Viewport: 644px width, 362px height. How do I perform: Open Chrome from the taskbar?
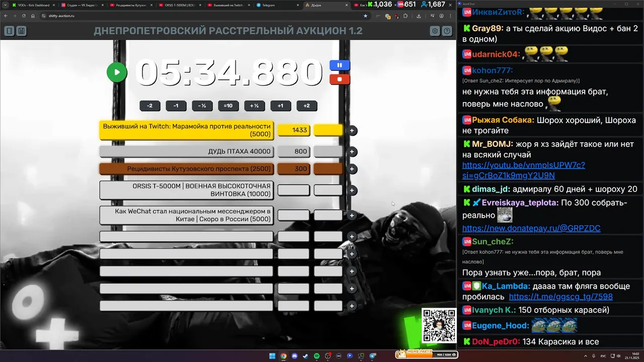point(284,356)
